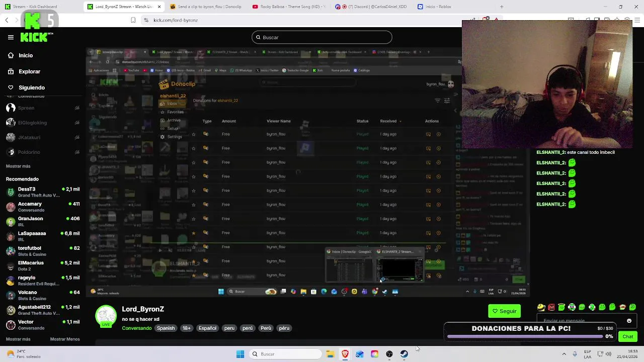Open Explorar in Kick sidebar
The width and height of the screenshot is (644, 362).
[x=24, y=71]
